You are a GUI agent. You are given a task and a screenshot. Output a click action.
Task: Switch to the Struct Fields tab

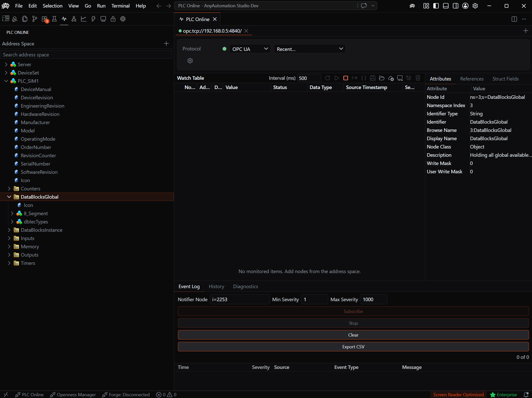coord(505,79)
